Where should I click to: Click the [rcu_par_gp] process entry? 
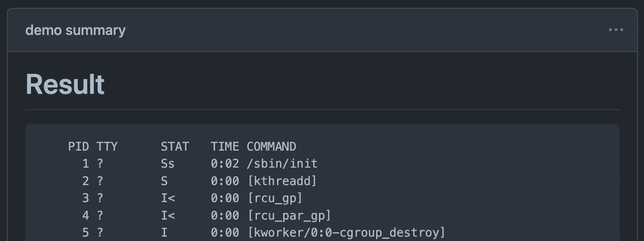tap(289, 215)
